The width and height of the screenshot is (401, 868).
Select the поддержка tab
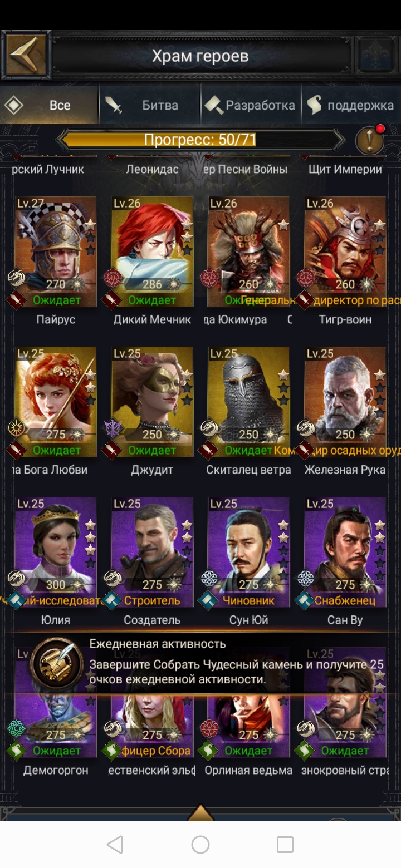tap(351, 105)
